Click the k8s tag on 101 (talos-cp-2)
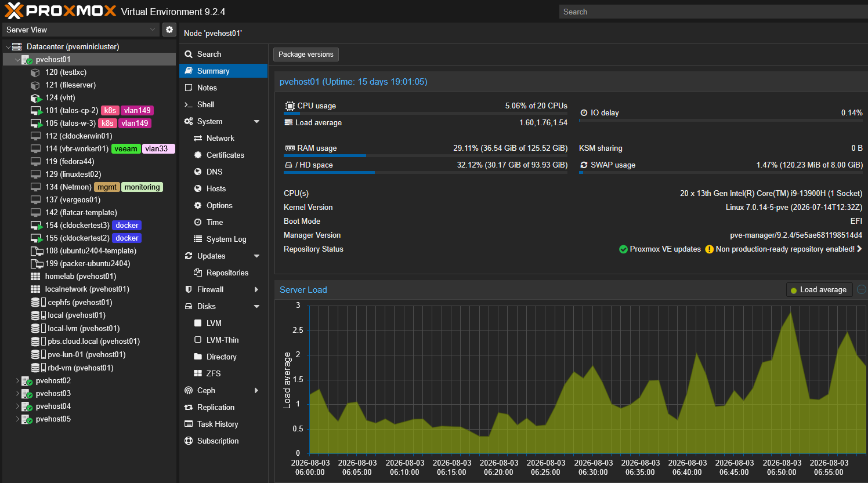This screenshot has height=483, width=868. [110, 110]
